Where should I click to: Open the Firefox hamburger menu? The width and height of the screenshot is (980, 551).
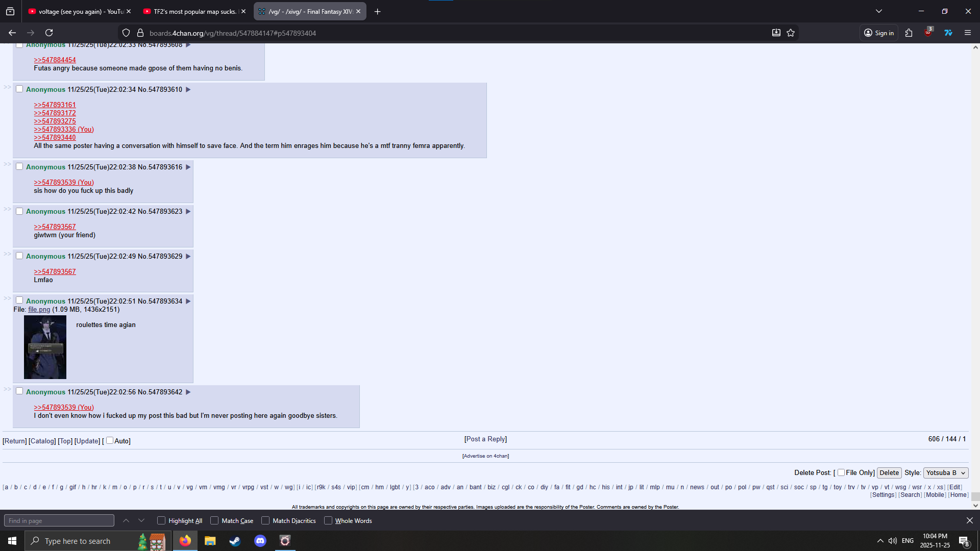coord(967,33)
